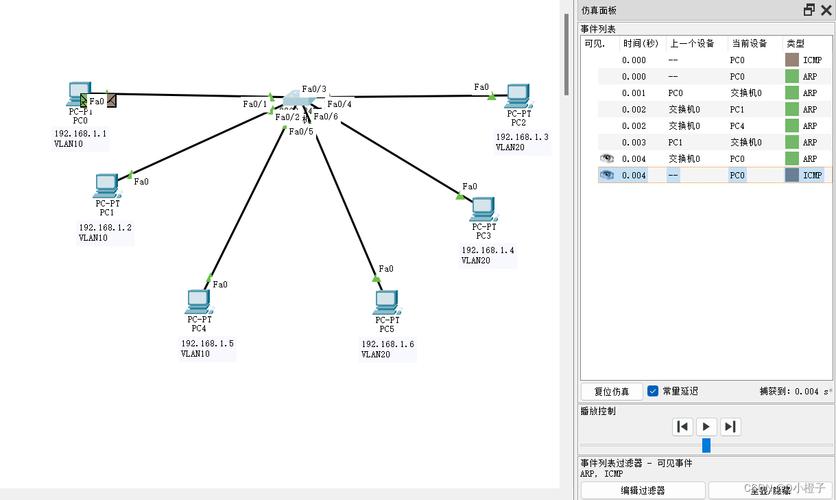The width and height of the screenshot is (836, 500).
Task: Undock the simulation panel with the restore icon
Action: point(809,10)
